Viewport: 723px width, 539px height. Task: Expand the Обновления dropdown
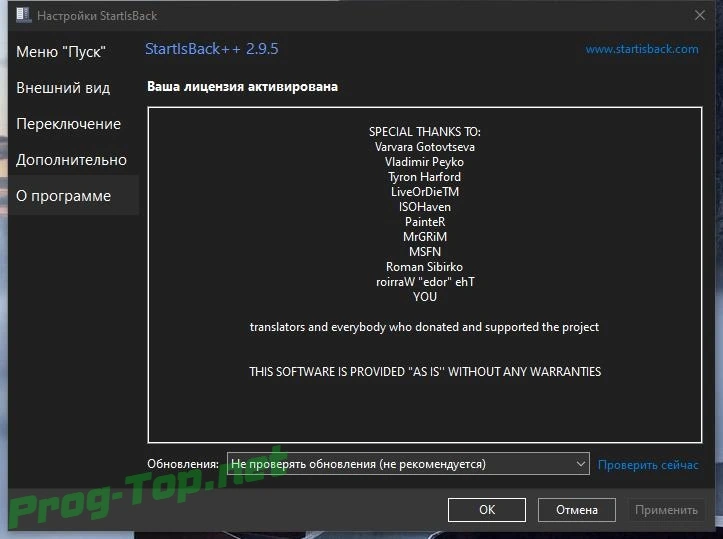pyautogui.click(x=408, y=464)
